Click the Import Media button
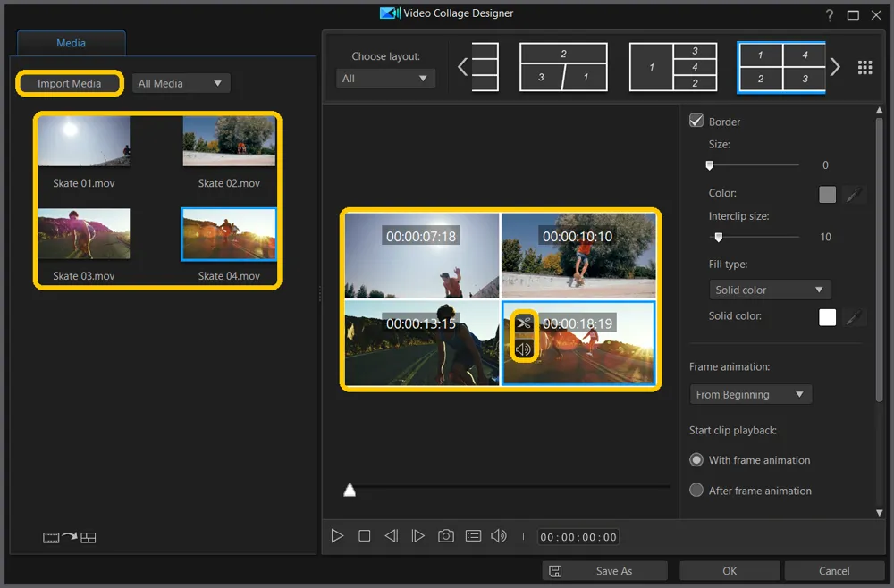Image resolution: width=894 pixels, height=588 pixels. pos(69,83)
